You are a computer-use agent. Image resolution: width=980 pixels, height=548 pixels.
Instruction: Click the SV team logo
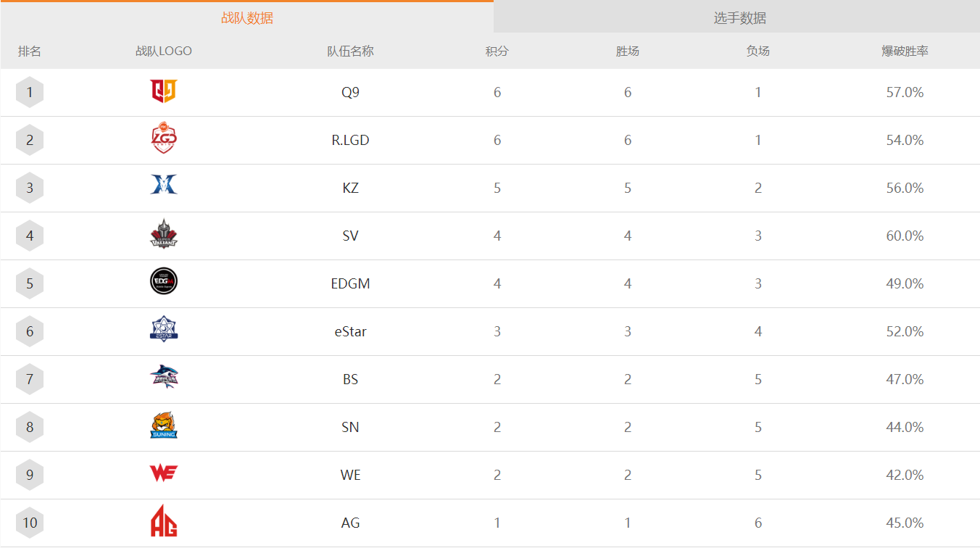[164, 236]
